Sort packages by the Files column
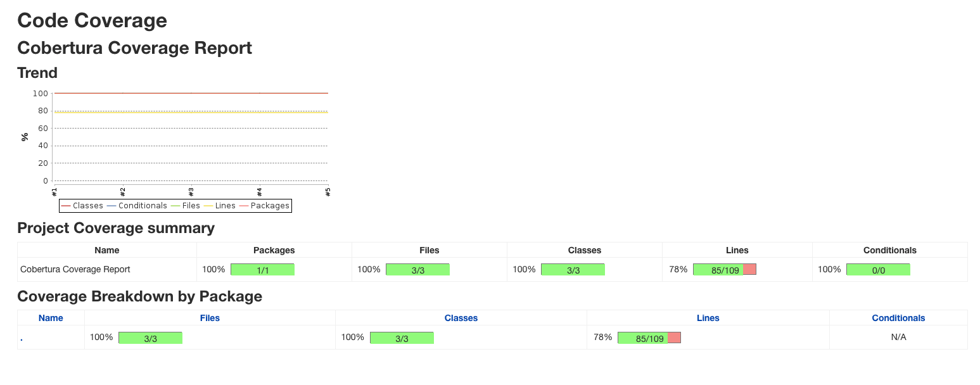This screenshot has width=980, height=385. click(x=210, y=317)
